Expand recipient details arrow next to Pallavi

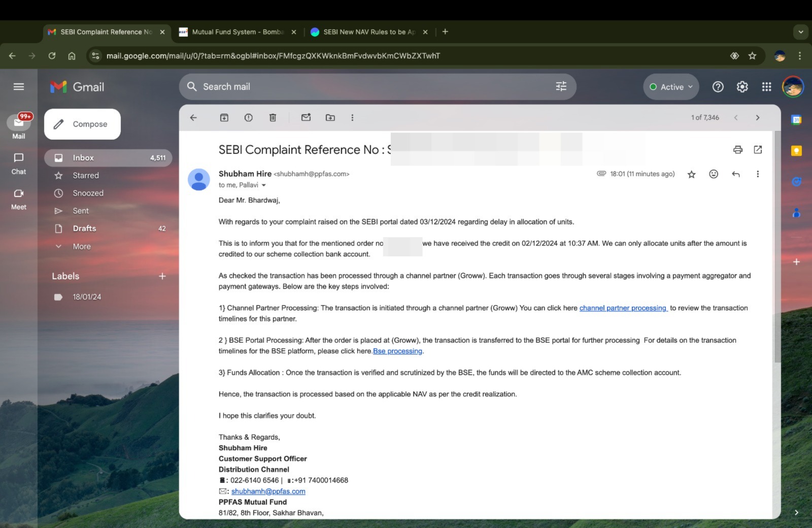(x=263, y=185)
